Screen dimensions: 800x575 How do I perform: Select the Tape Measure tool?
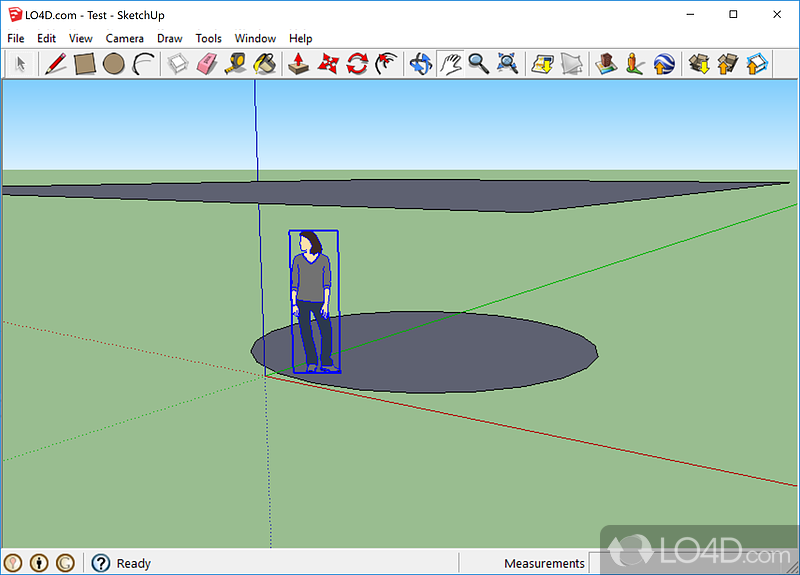(x=236, y=64)
